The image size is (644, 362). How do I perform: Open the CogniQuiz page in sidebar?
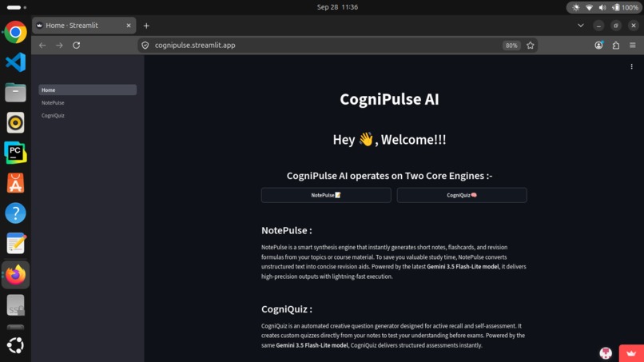coord(53,115)
